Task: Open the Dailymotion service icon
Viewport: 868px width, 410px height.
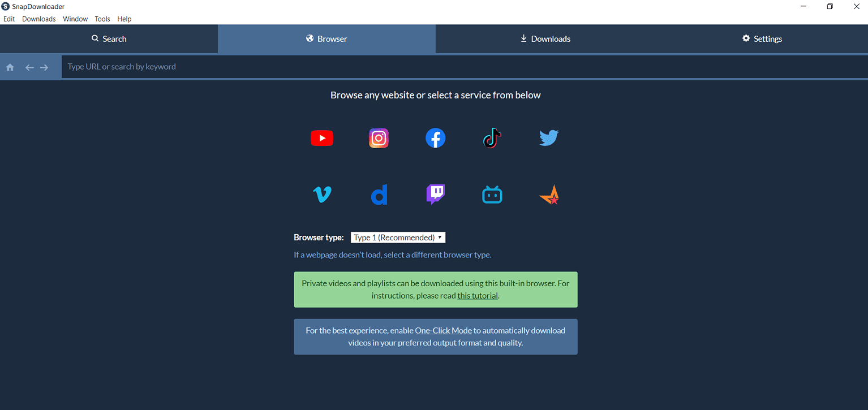Action: point(379,194)
